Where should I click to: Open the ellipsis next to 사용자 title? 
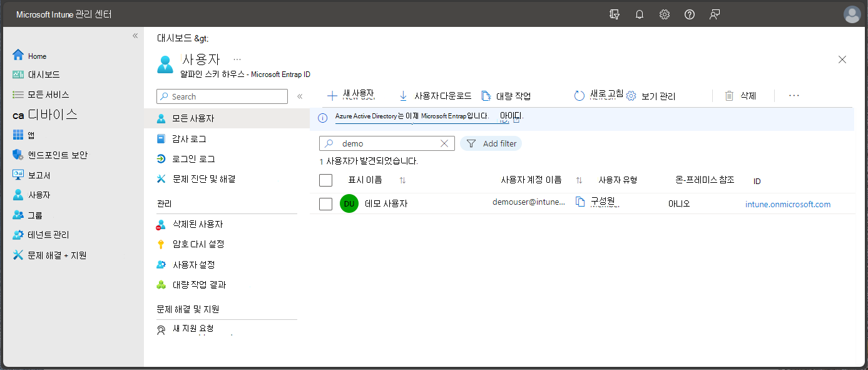point(237,59)
